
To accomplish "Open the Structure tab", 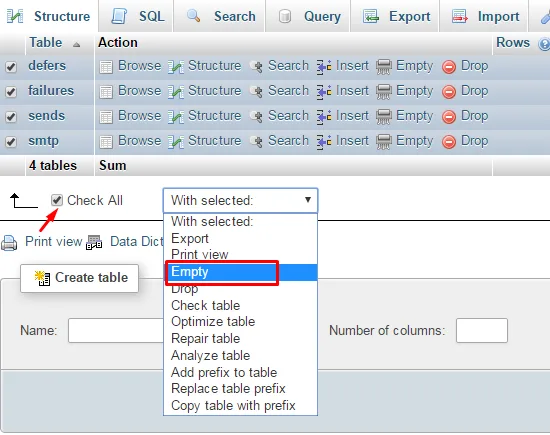I will point(49,16).
